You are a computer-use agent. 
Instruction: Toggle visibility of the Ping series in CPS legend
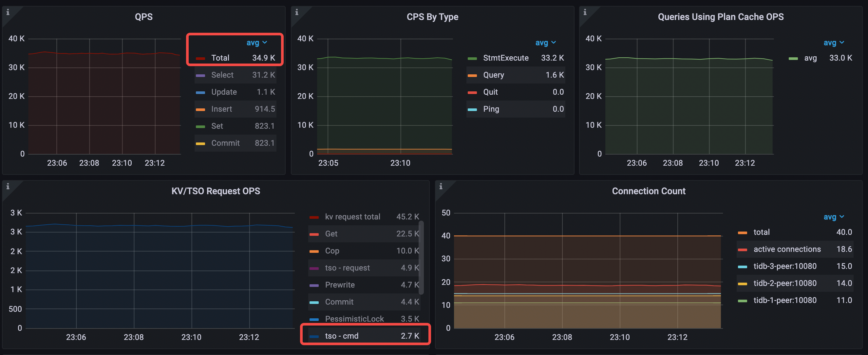(491, 109)
